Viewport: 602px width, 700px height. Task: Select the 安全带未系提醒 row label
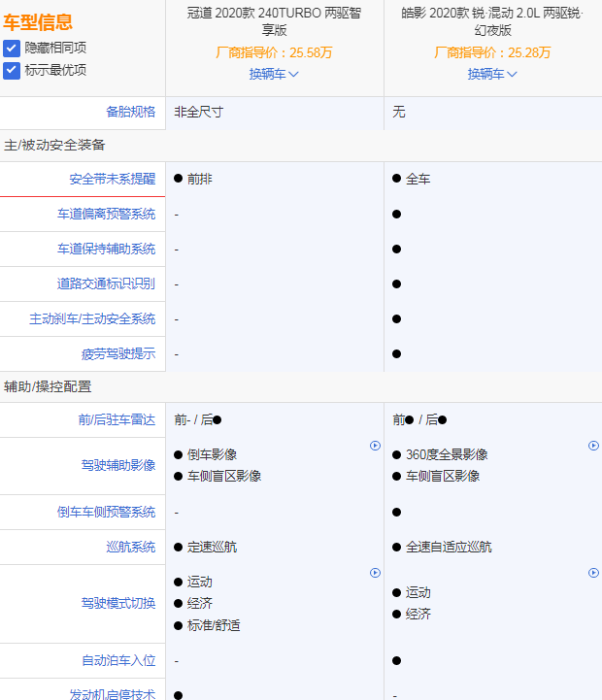pyautogui.click(x=112, y=179)
